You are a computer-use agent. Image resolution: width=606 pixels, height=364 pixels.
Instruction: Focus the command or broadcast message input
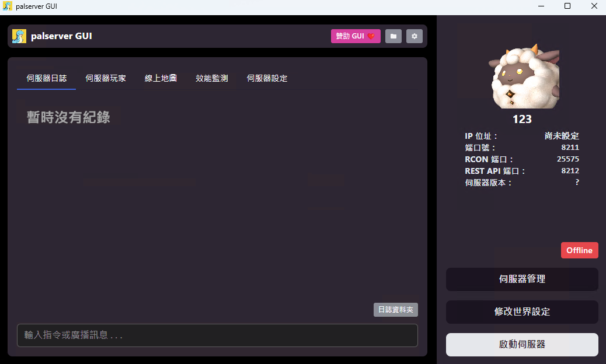(217, 335)
